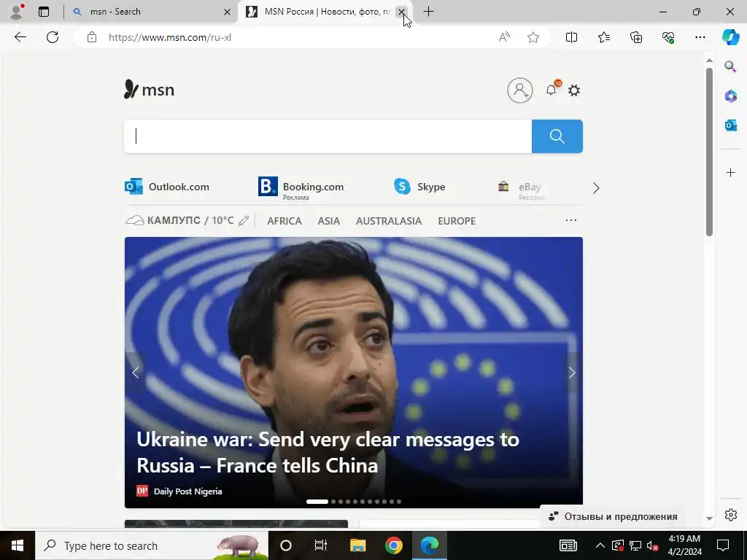Focus the MSN search text box
The image size is (747, 560).
click(x=328, y=136)
